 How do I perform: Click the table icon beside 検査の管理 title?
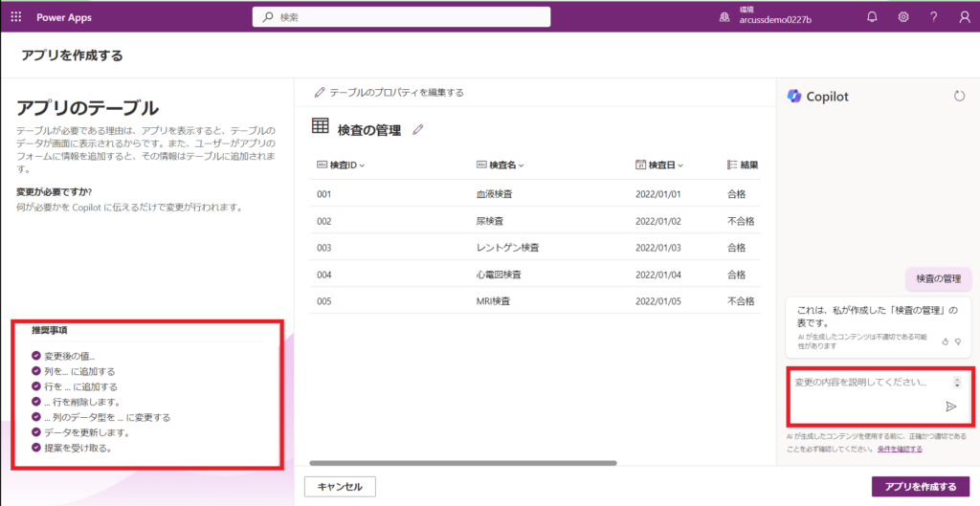320,125
